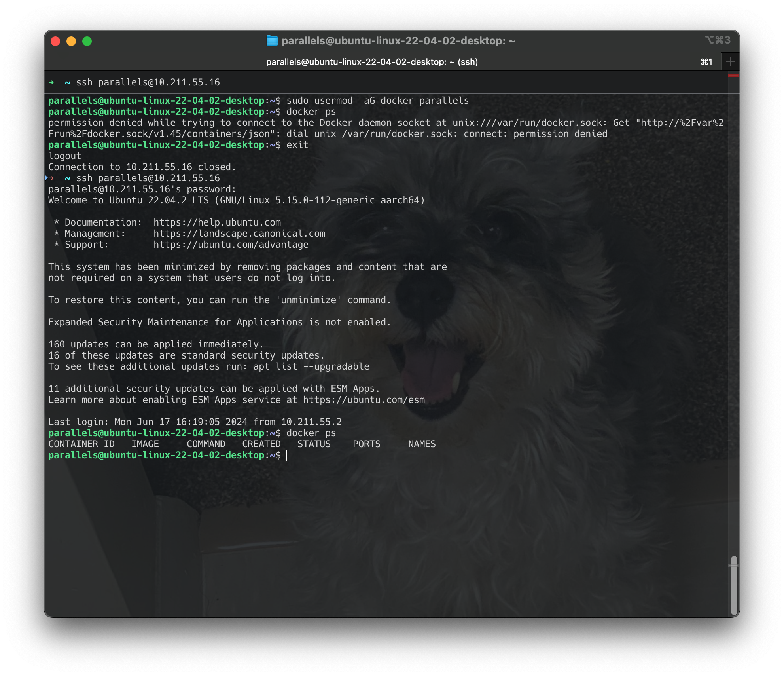784x676 pixels.
Task: Click '160 updates can be applied immediately.'
Action: [x=156, y=344]
